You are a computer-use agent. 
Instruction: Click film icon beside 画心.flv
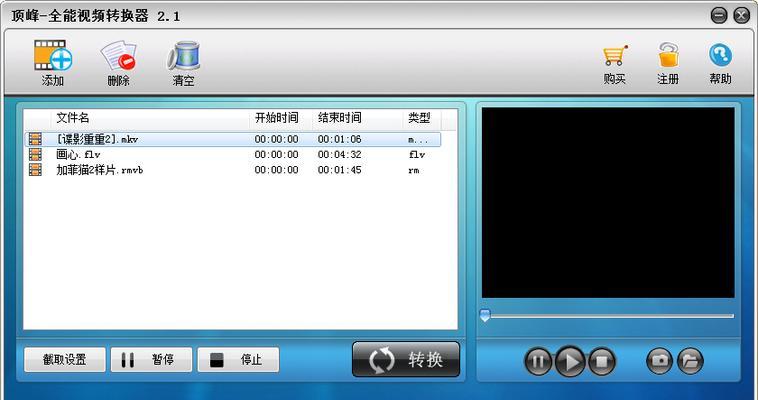point(35,155)
